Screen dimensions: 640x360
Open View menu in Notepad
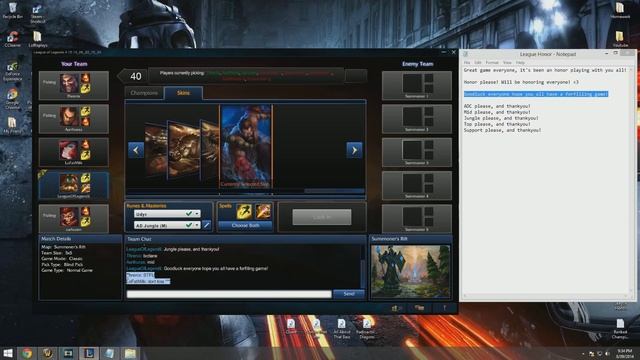(x=507, y=62)
